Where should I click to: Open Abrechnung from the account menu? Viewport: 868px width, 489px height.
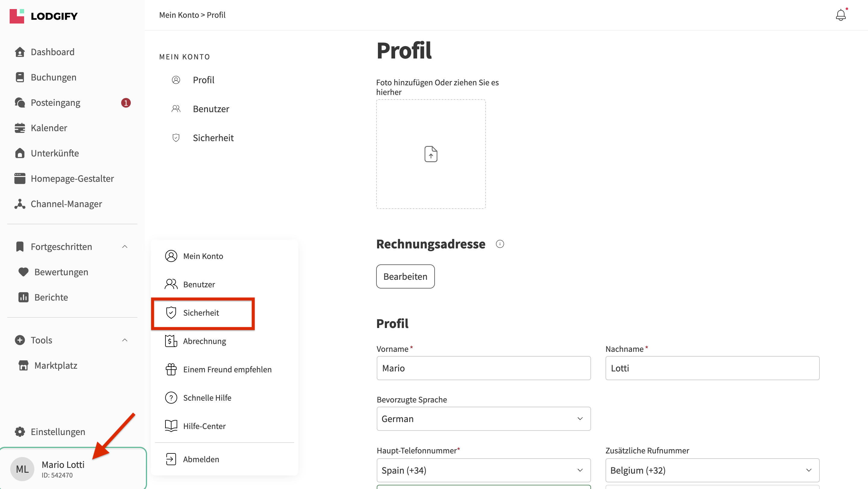coord(204,341)
